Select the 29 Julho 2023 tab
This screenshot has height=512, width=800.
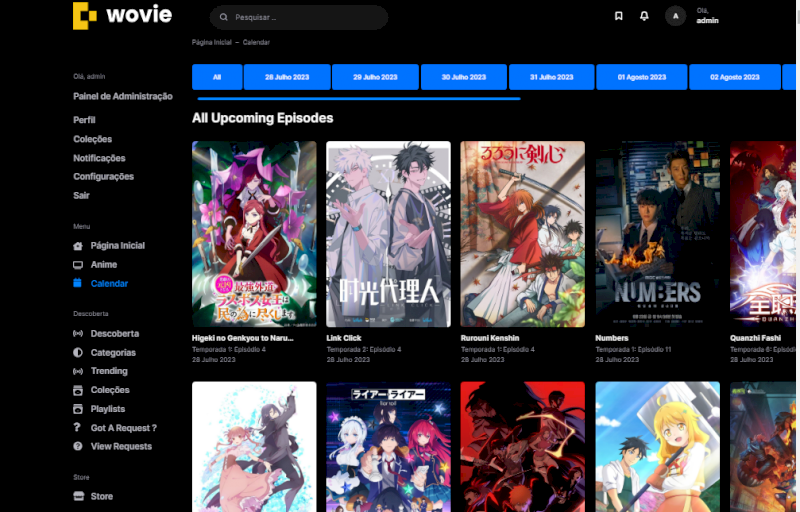coord(376,77)
